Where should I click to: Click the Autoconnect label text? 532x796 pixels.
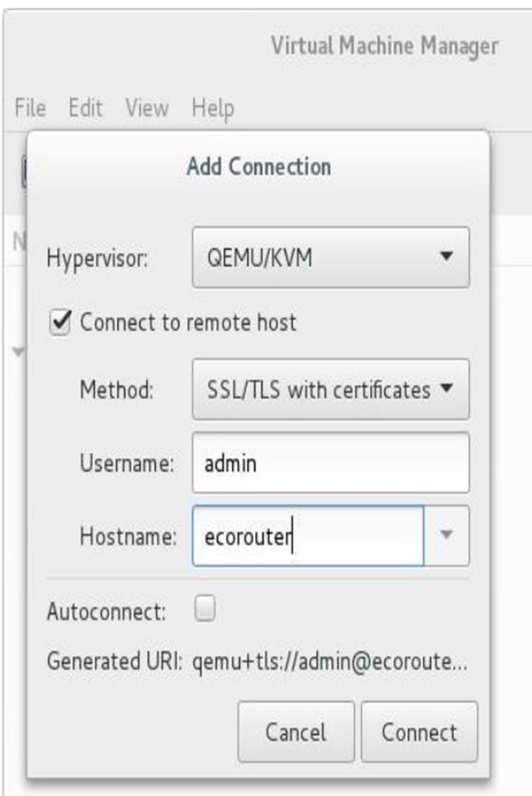(x=106, y=611)
